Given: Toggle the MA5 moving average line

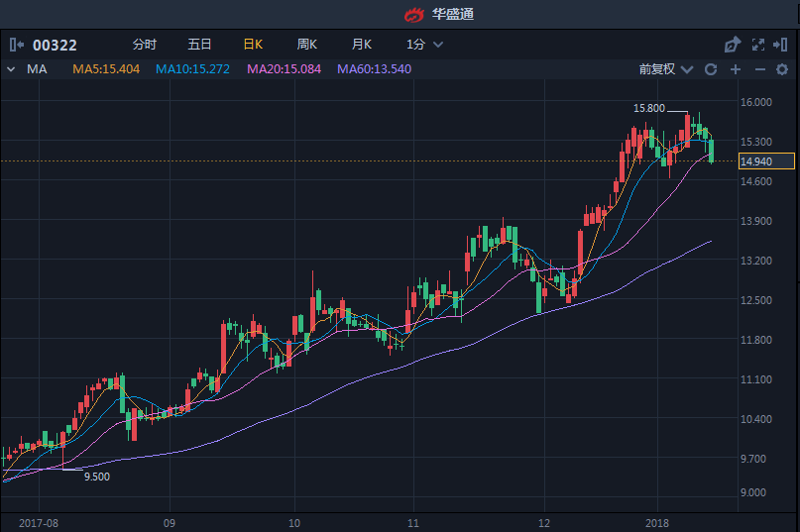Looking at the screenshot, I should 106,69.
